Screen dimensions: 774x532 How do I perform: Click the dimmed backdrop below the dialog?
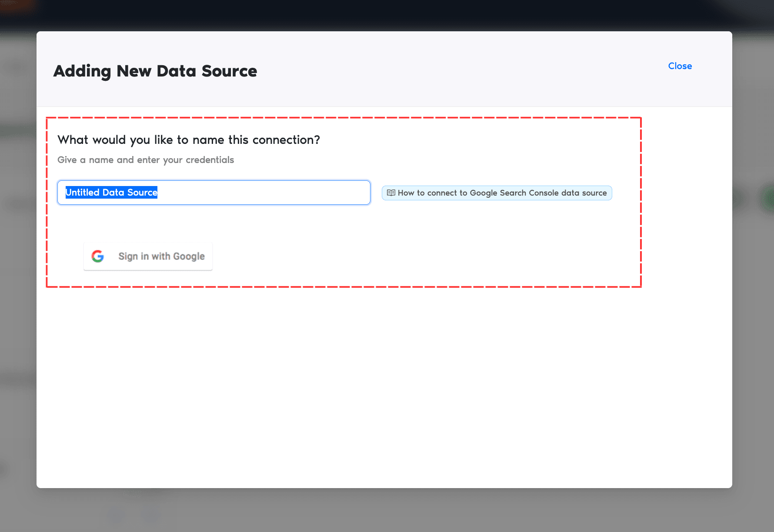tap(387, 511)
